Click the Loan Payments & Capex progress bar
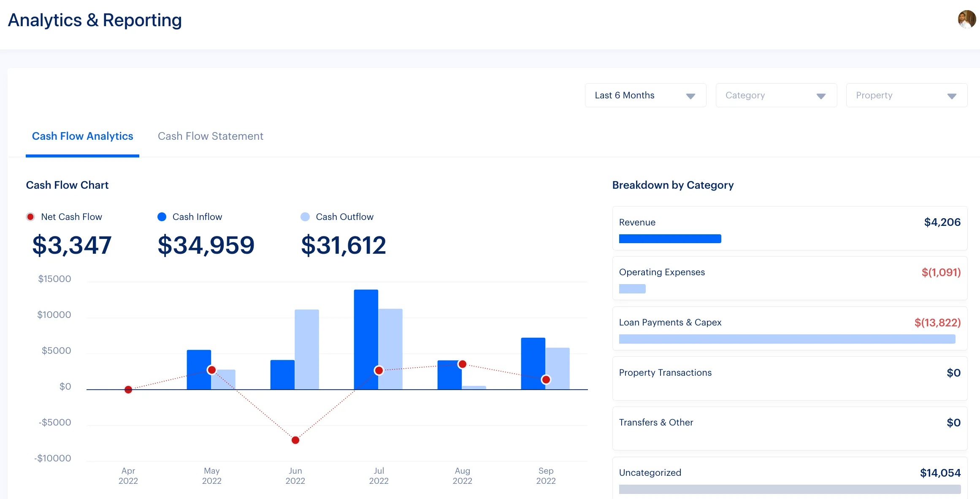 [789, 338]
